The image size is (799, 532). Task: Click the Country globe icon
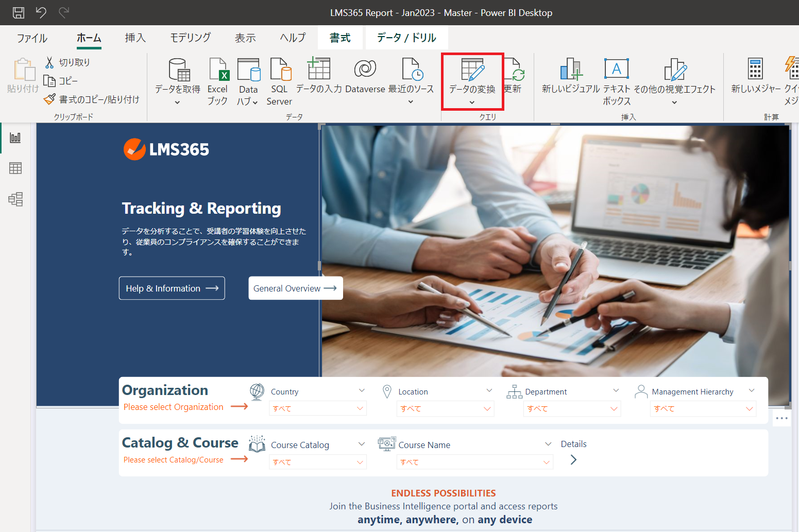coord(257,392)
